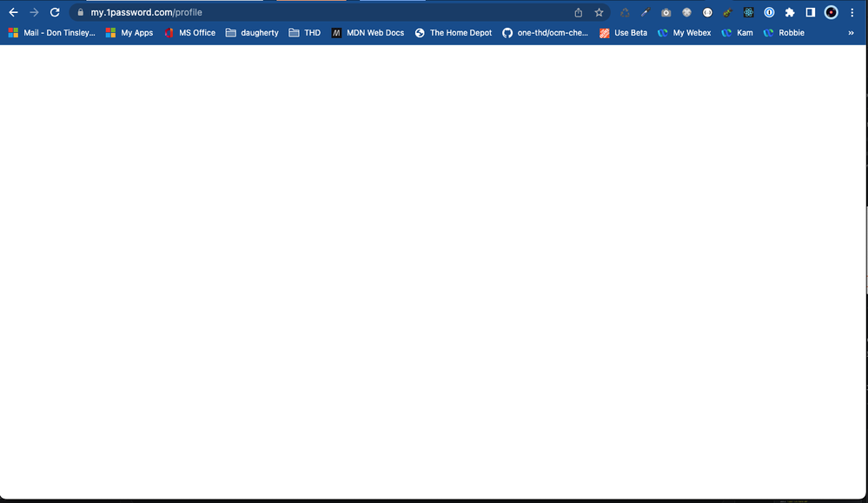Click the camera screenshot extension icon

click(666, 12)
